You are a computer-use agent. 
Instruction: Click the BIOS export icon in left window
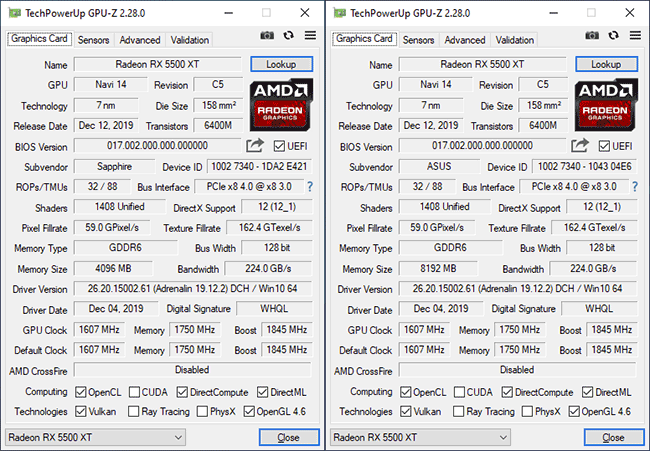point(256,146)
